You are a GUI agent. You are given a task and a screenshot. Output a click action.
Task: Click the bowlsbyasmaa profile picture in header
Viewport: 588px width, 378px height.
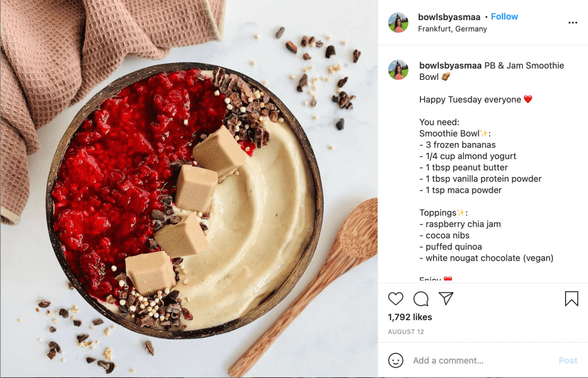coord(399,22)
